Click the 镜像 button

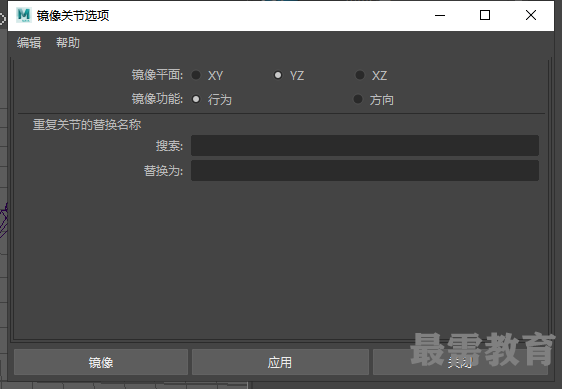pyautogui.click(x=101, y=362)
